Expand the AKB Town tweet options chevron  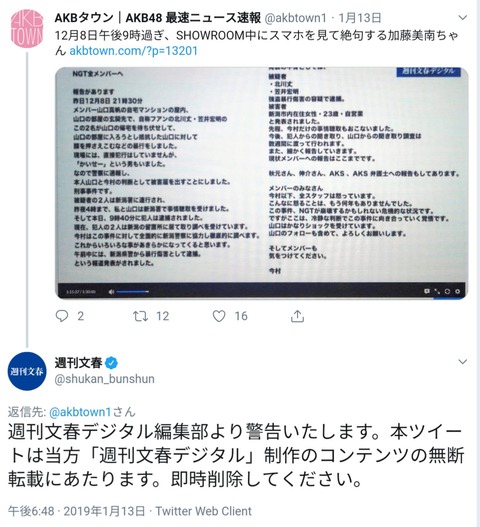point(463,17)
